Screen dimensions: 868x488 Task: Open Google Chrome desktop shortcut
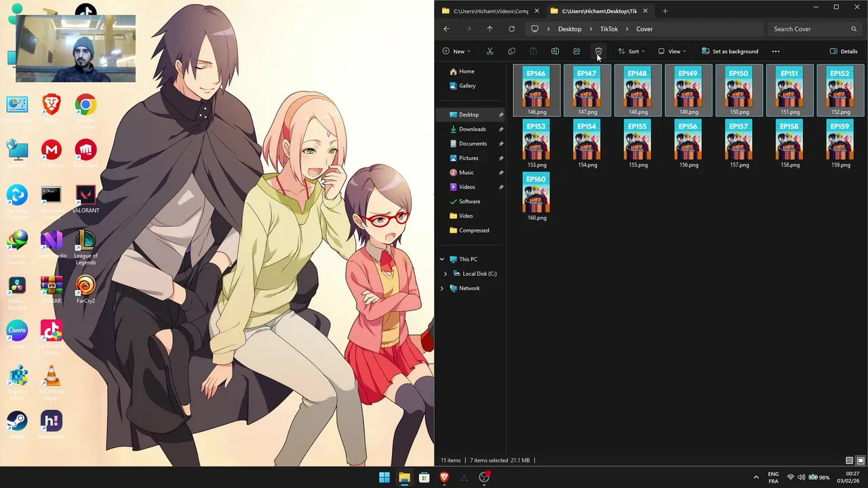pos(85,110)
